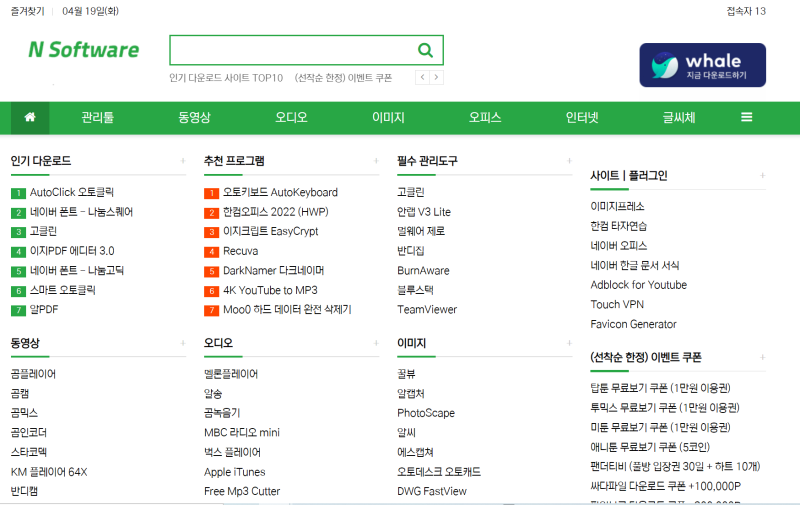
Task: Open 알PDF in popular downloads
Action: (x=44, y=310)
